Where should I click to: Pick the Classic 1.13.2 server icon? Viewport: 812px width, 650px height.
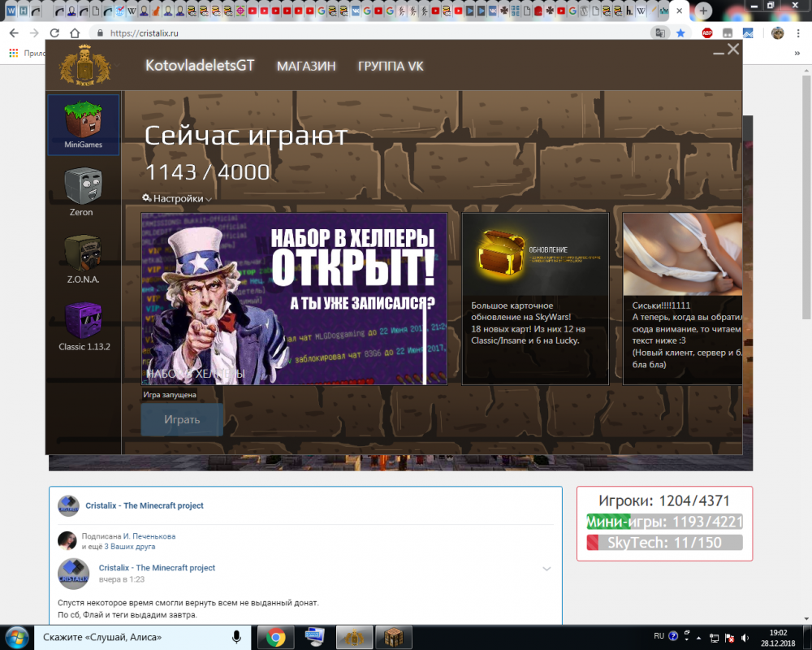coord(84,323)
